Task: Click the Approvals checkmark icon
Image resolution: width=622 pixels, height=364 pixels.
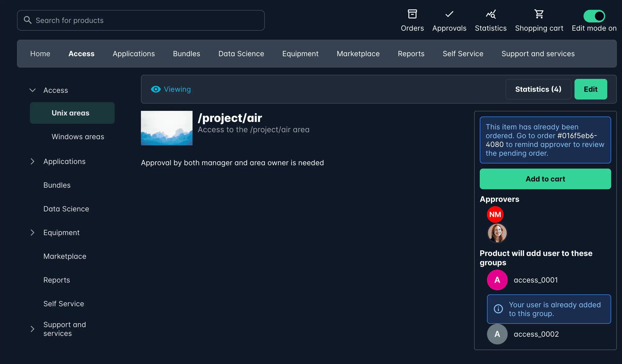Action: [449, 14]
